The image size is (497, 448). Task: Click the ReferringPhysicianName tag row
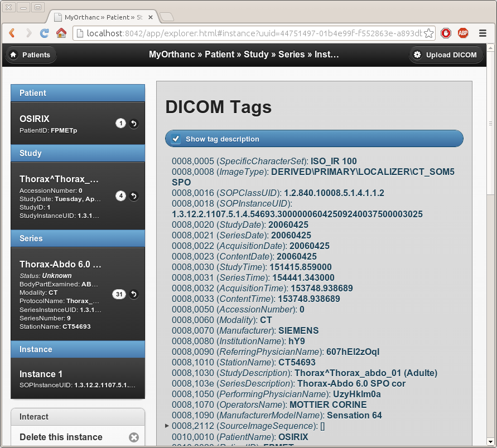point(276,352)
